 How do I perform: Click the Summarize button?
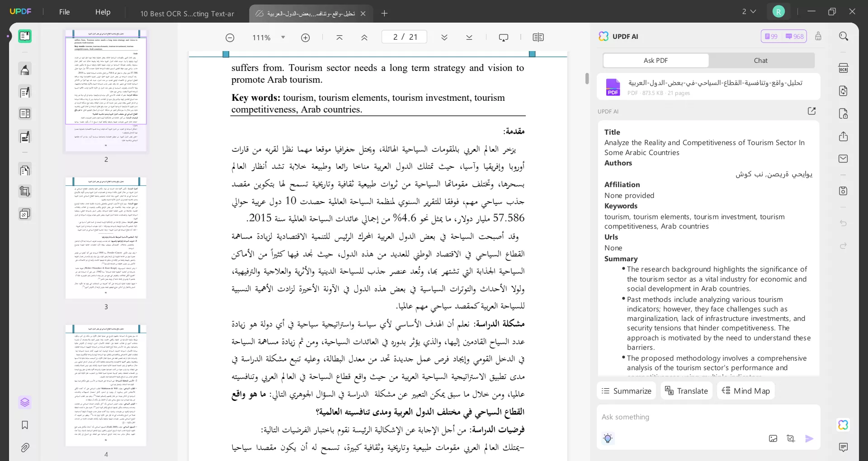627,391
